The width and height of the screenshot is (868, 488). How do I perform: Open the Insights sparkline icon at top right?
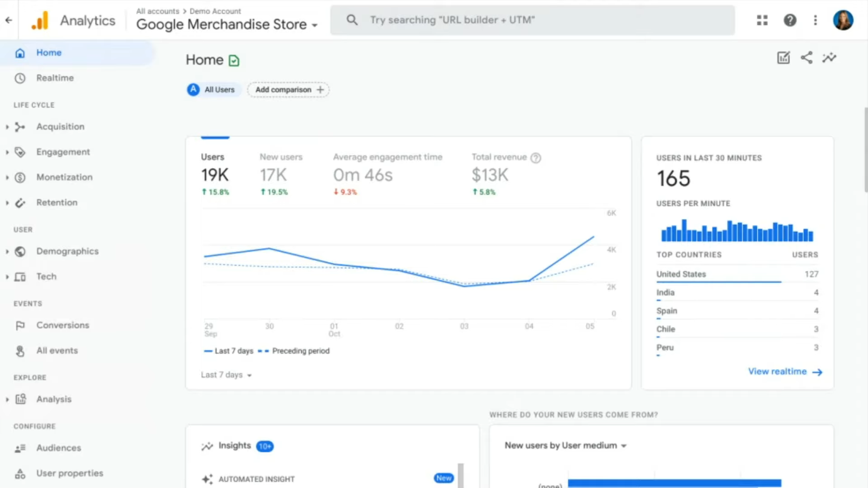(x=829, y=57)
